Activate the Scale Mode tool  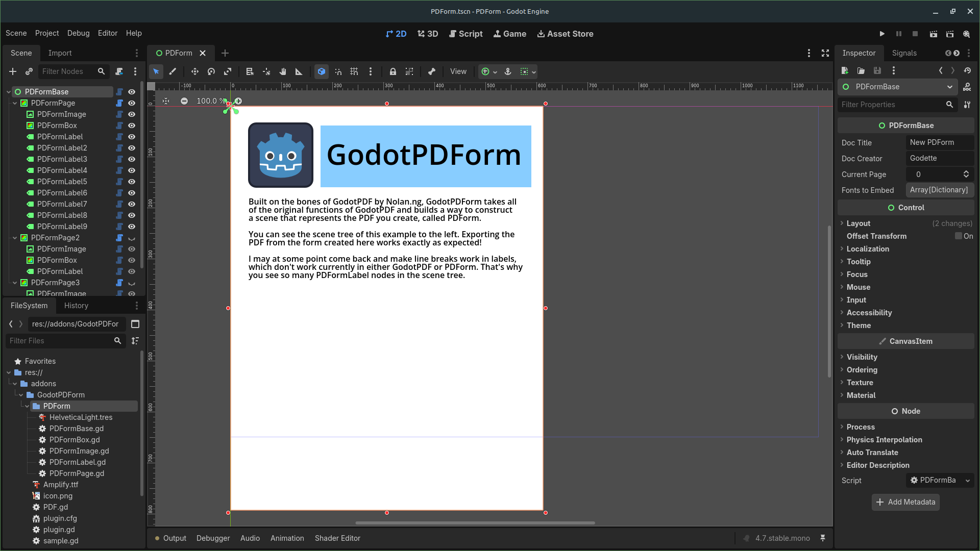click(228, 71)
